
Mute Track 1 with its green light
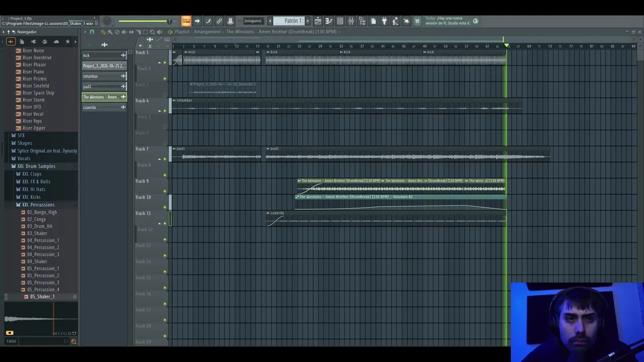[x=165, y=62]
